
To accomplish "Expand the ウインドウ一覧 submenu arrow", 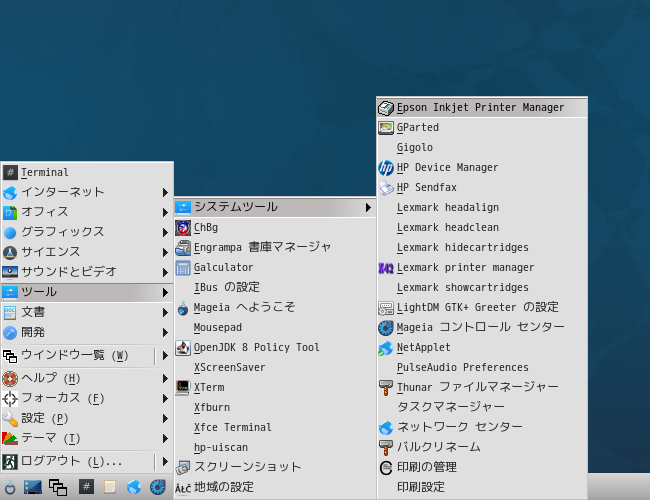I will click(x=165, y=356).
